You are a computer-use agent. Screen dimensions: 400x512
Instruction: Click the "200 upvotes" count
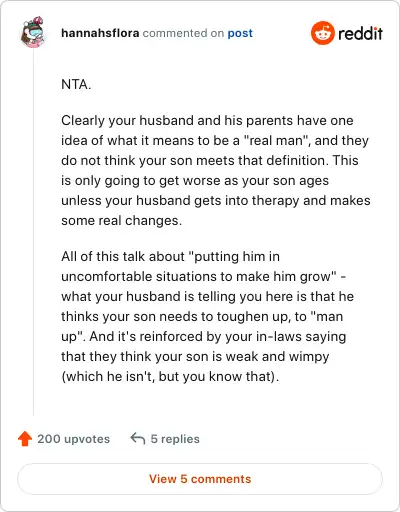pyautogui.click(x=73, y=439)
